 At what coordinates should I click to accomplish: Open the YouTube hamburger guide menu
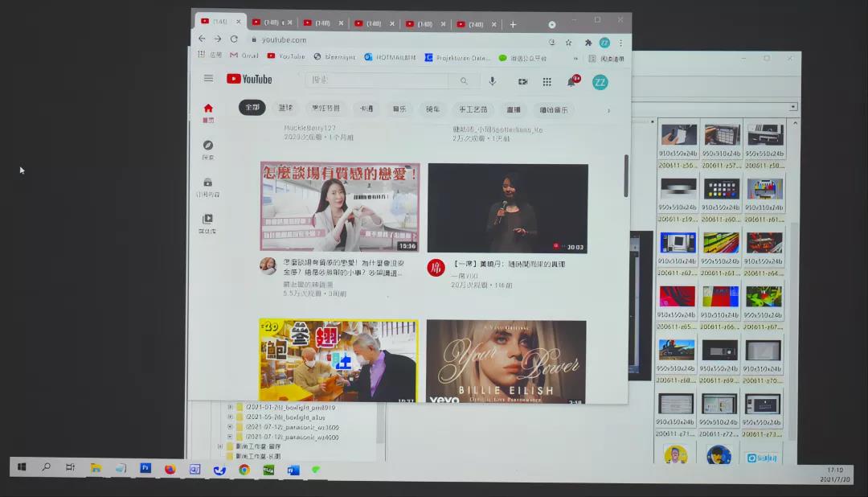click(208, 79)
